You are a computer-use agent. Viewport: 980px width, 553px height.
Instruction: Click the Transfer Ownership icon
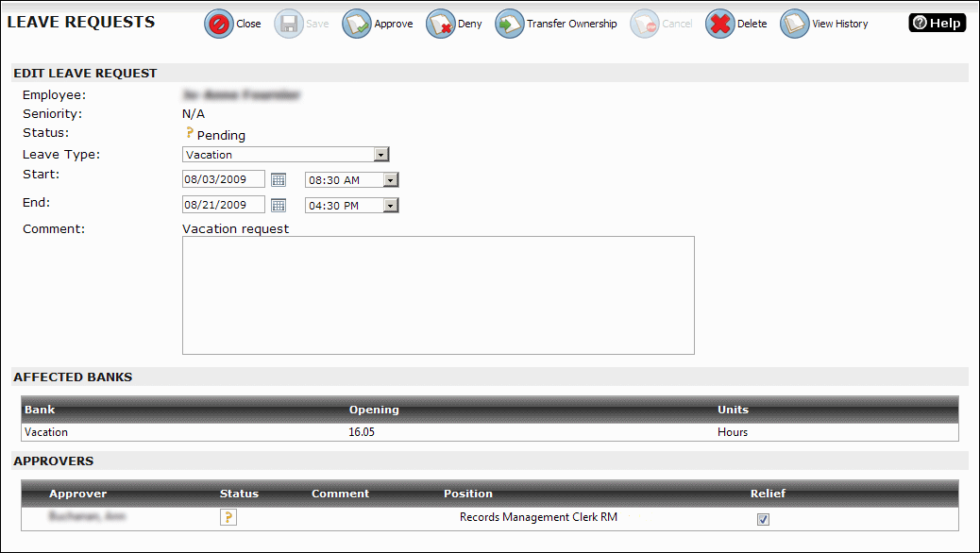point(510,25)
